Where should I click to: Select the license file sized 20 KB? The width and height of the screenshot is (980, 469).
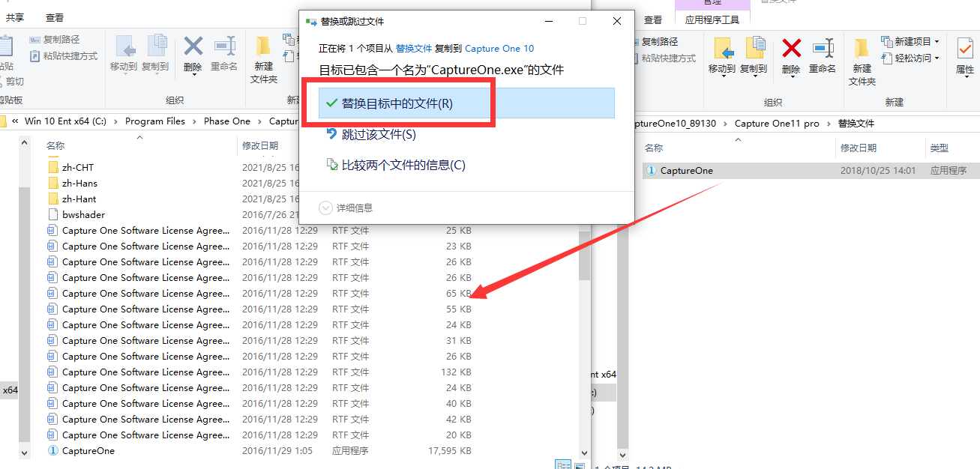[259, 435]
